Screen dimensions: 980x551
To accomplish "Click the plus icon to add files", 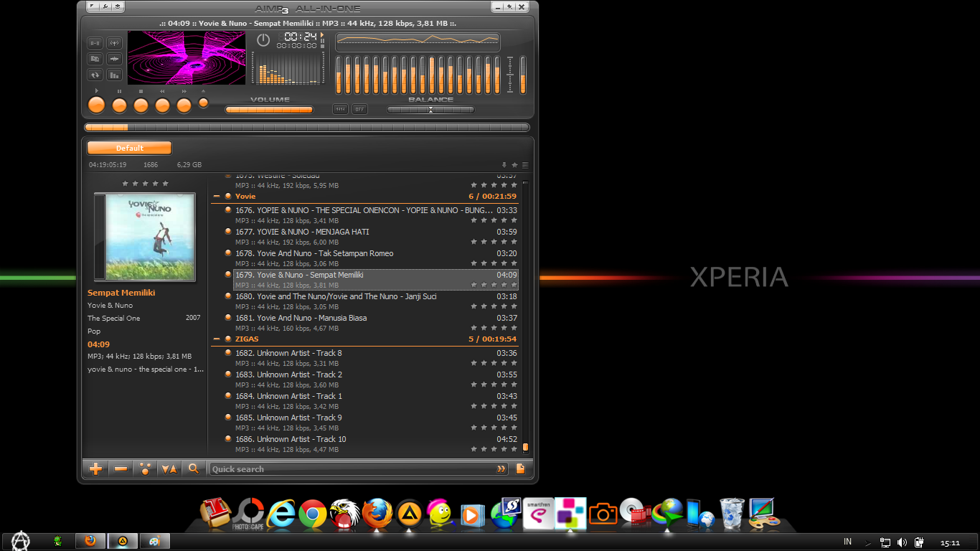I will [95, 469].
